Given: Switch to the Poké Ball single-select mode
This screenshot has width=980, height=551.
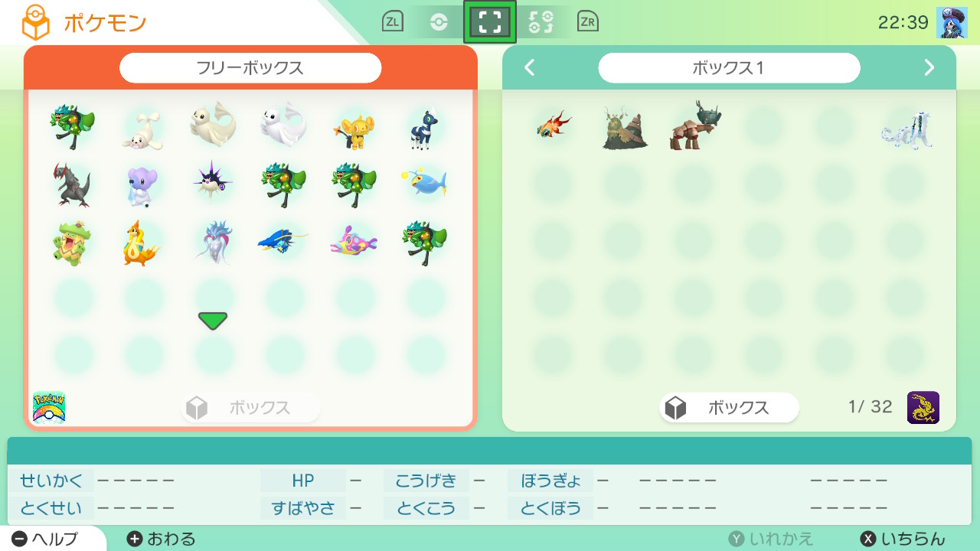Looking at the screenshot, I should pyautogui.click(x=438, y=22).
